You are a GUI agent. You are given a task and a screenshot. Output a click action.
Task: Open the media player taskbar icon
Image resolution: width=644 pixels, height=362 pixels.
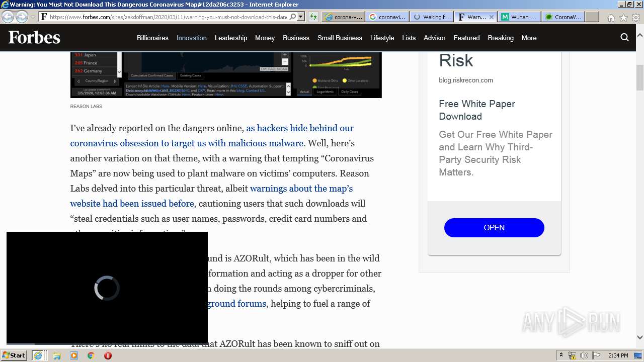coord(74,355)
